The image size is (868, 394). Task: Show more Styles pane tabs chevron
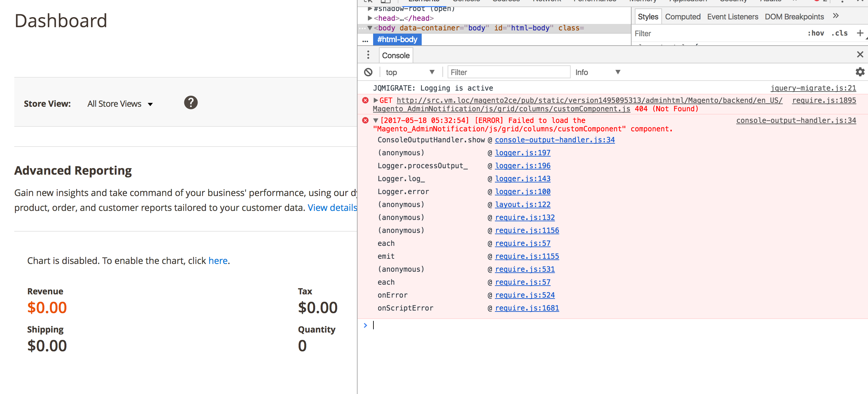[x=836, y=16]
